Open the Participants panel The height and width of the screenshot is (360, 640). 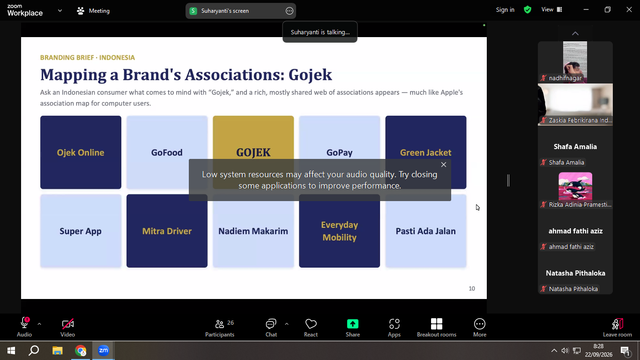click(220, 327)
